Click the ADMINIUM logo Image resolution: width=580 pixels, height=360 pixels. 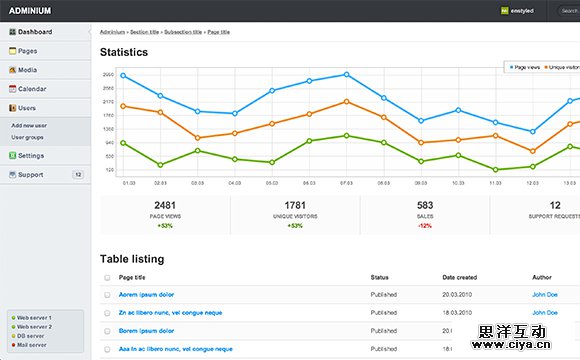(x=30, y=11)
